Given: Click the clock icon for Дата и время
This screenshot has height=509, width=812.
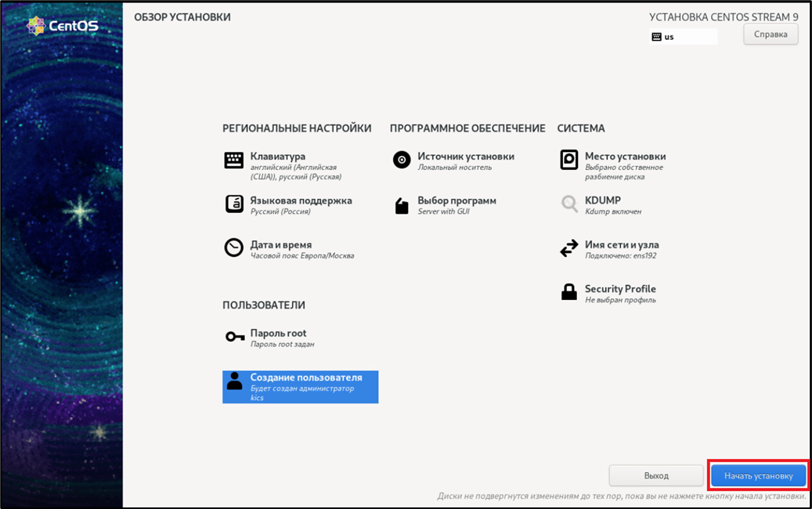Looking at the screenshot, I should click(x=233, y=247).
